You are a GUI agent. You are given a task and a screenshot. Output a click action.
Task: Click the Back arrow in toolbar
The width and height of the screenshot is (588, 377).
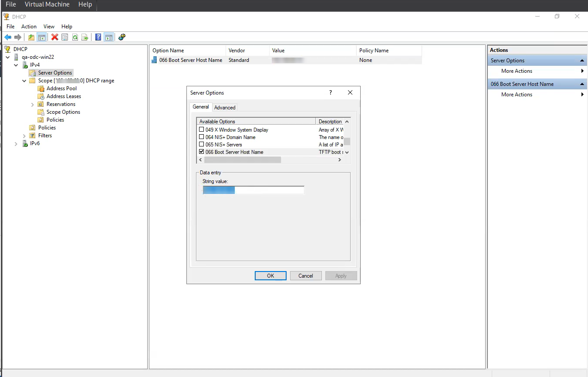point(8,37)
